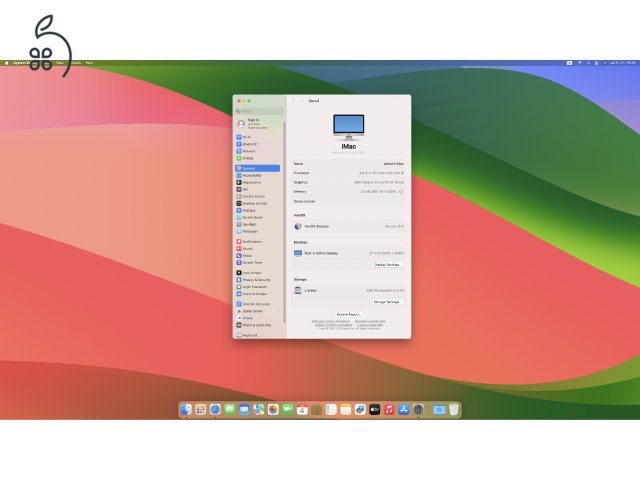Launch Safari from the Dock
The height and width of the screenshot is (480, 640).
(215, 409)
